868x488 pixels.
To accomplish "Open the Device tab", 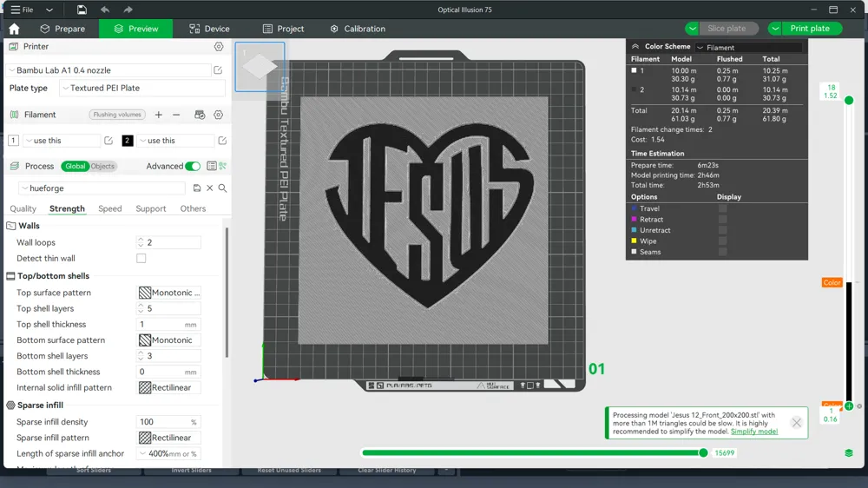I will 209,29.
